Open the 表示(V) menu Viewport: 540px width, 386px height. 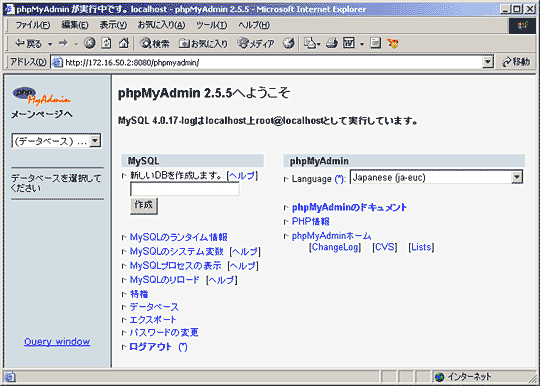113,25
